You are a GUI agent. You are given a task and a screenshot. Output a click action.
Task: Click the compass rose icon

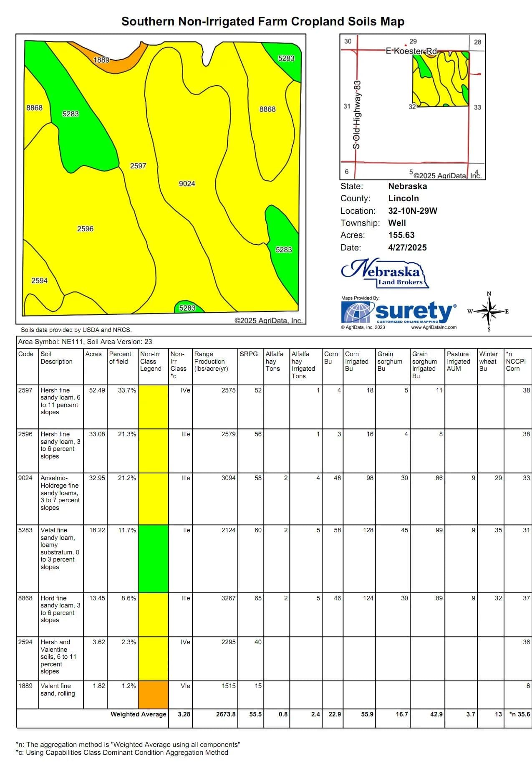point(489,311)
